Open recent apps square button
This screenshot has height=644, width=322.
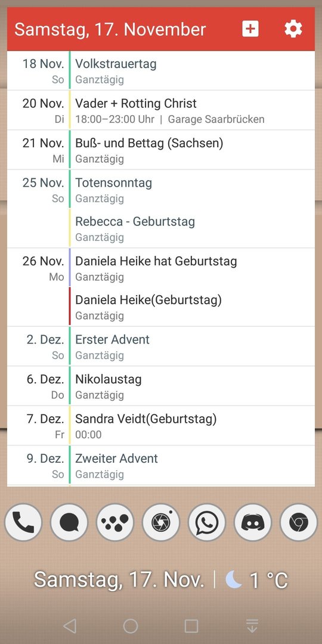click(191, 626)
